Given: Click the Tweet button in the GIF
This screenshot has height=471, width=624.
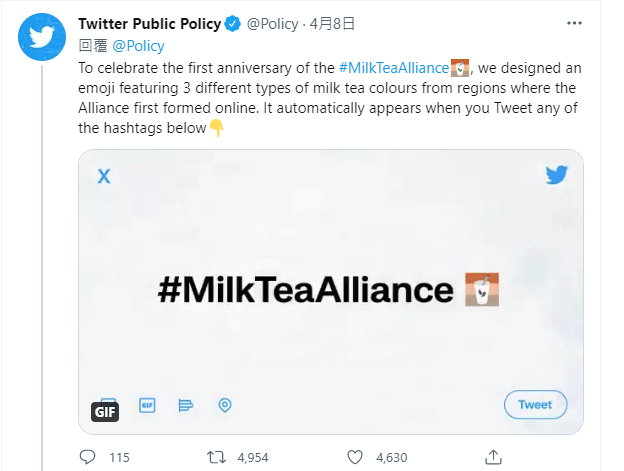Looking at the screenshot, I should (536, 405).
